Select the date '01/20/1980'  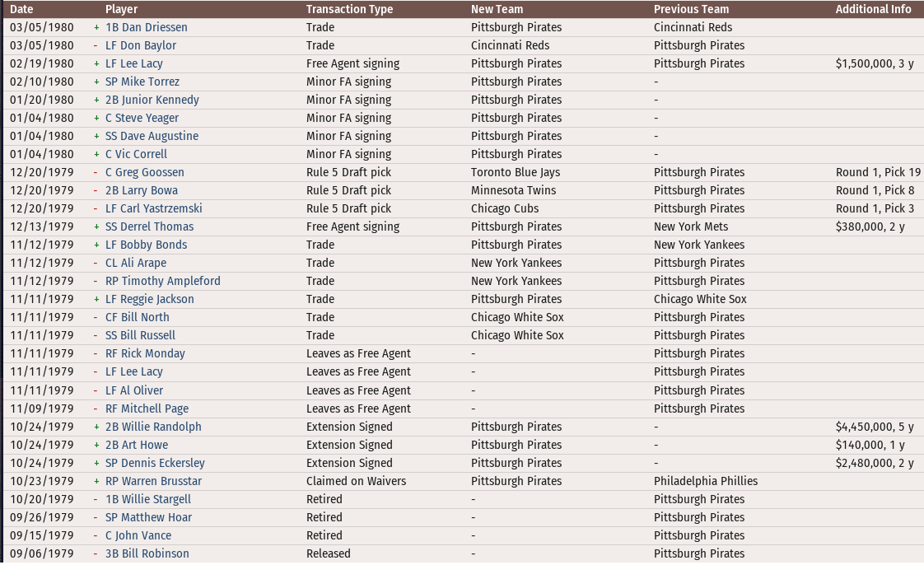pos(42,100)
